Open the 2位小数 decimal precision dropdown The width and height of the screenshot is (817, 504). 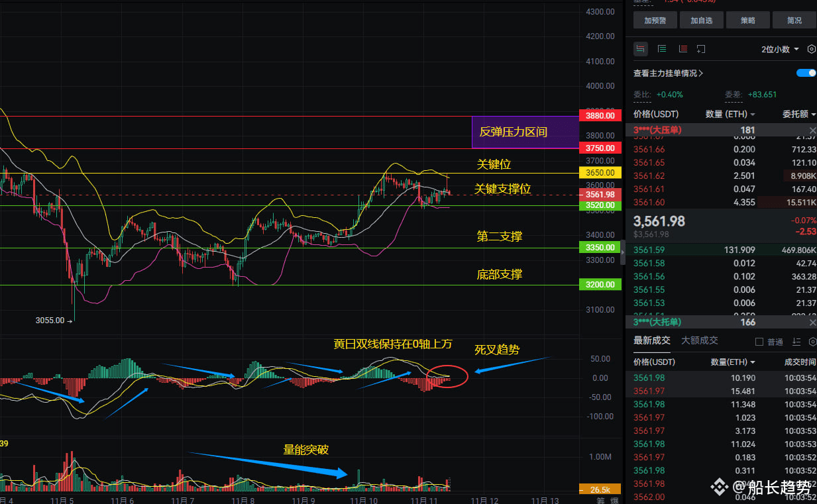pos(780,49)
